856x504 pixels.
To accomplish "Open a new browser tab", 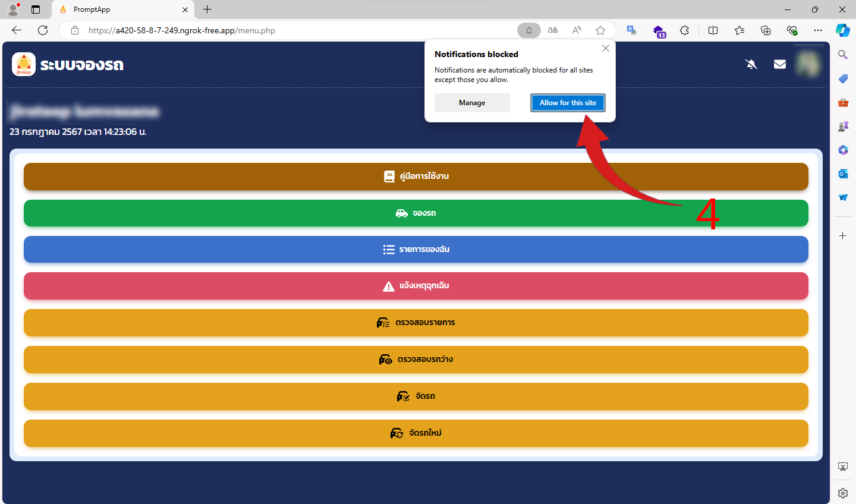I will 207,10.
